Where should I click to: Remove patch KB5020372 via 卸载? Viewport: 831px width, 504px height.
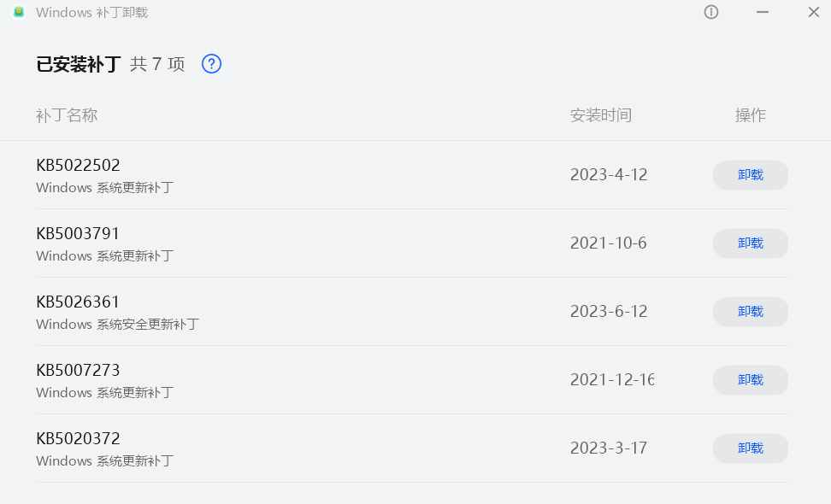[750, 448]
